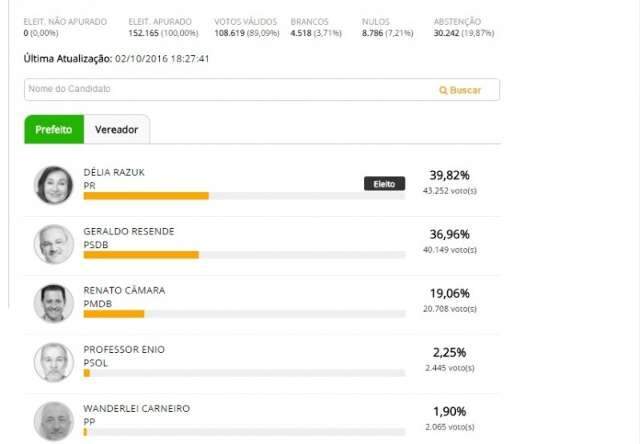Click the Buscar search button

click(460, 90)
